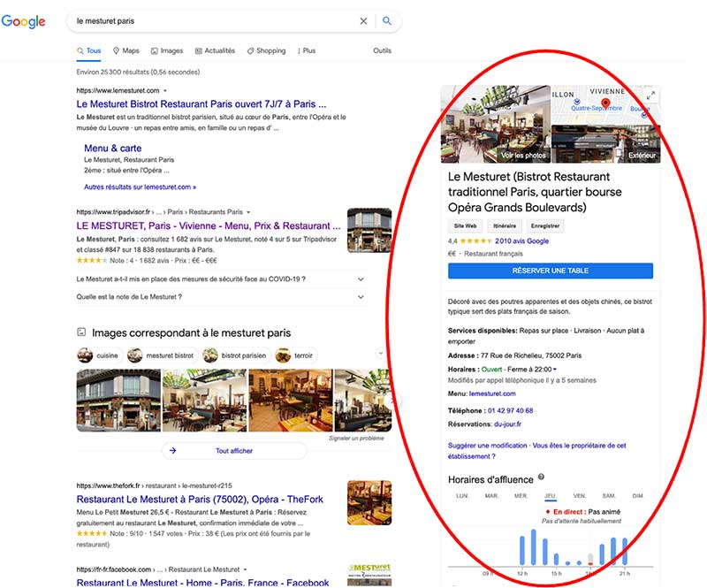Screen dimensions: 707x588
Task: Select the 'cuisine' image filter chip
Action: coord(98,355)
